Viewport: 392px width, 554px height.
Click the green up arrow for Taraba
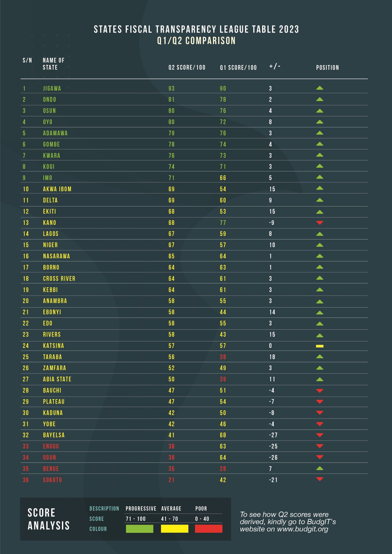tap(319, 356)
